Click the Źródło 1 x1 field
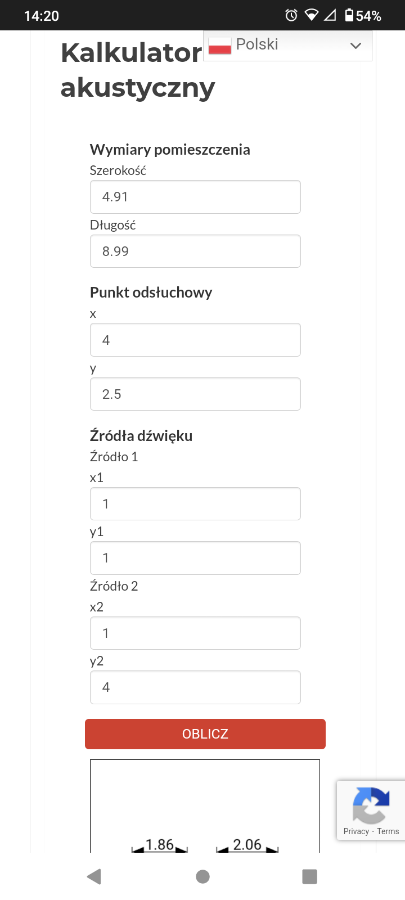This screenshot has width=405, height=900. pos(195,504)
